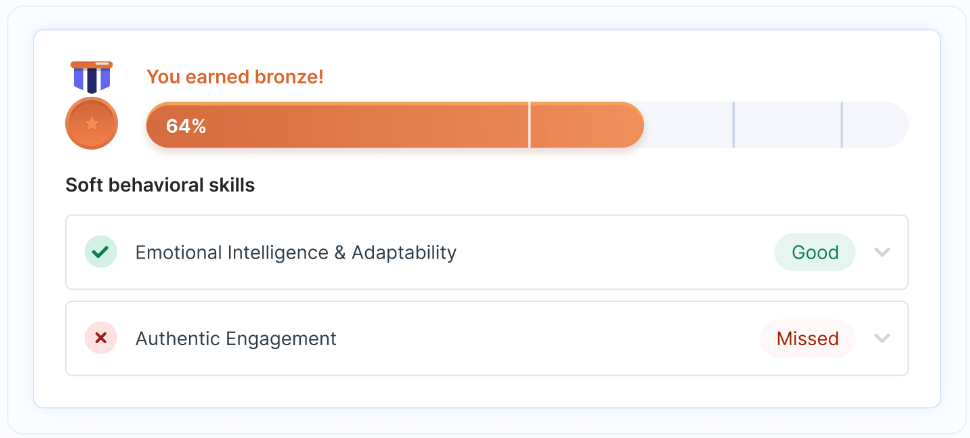Click the unfilled end of the progress bar
This screenshot has height=438, width=970.
pyautogui.click(x=877, y=125)
